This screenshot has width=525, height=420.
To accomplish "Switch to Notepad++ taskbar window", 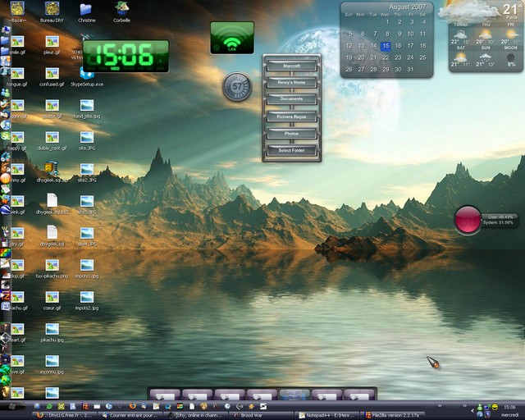I will [328, 415].
